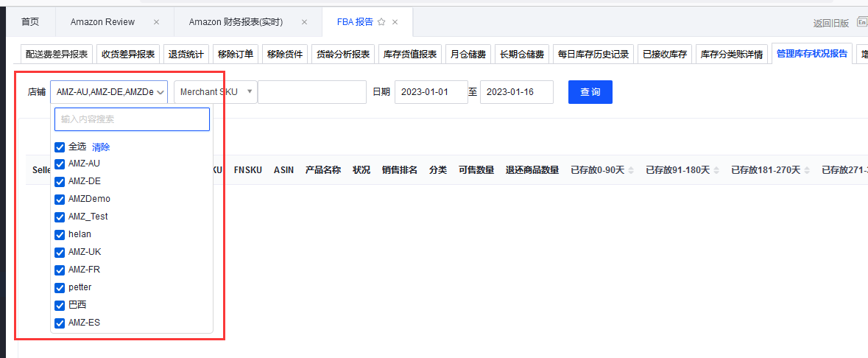This screenshot has height=358, width=868.
Task: Focus the 输入内容搜索 search box
Action: (132, 119)
